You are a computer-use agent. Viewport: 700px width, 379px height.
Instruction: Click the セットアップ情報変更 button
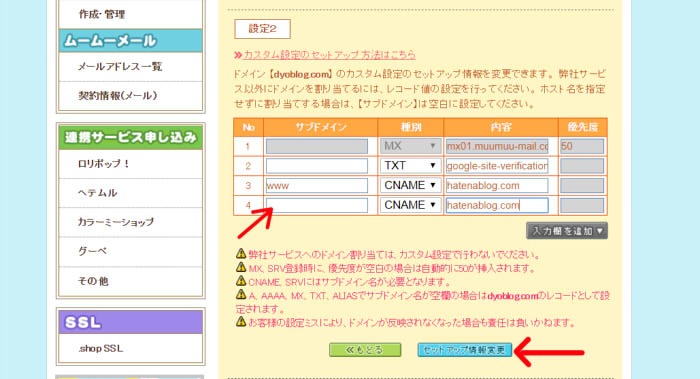pyautogui.click(x=464, y=350)
